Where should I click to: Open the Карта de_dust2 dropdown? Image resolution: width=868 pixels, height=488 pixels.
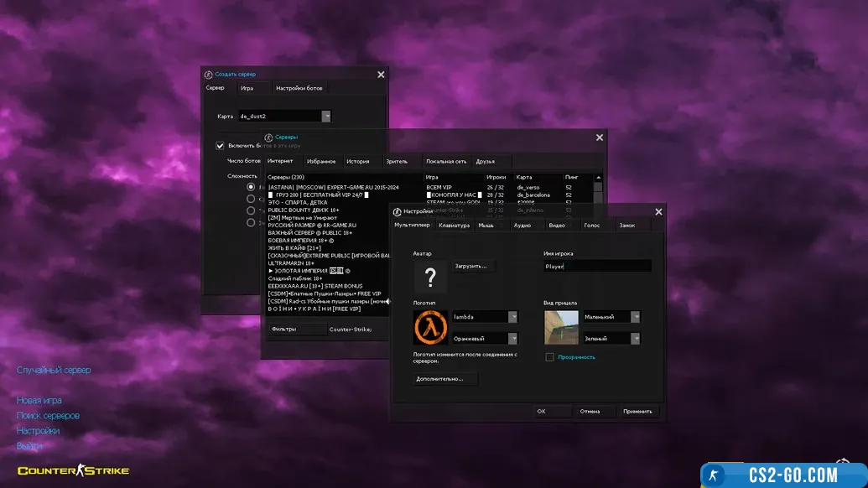(x=326, y=117)
